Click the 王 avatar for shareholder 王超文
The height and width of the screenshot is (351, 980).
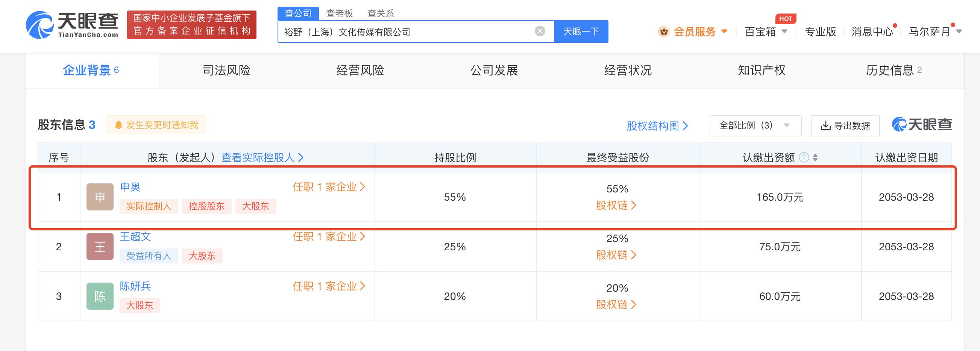point(100,247)
